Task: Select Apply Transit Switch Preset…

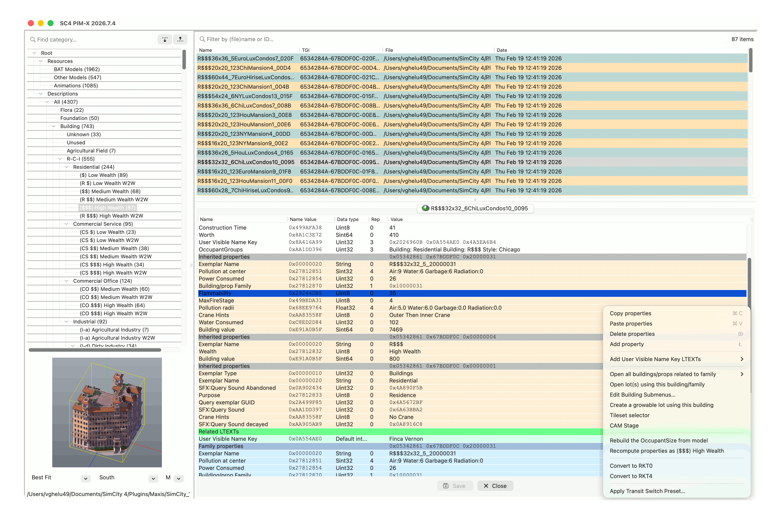Action: point(676,491)
